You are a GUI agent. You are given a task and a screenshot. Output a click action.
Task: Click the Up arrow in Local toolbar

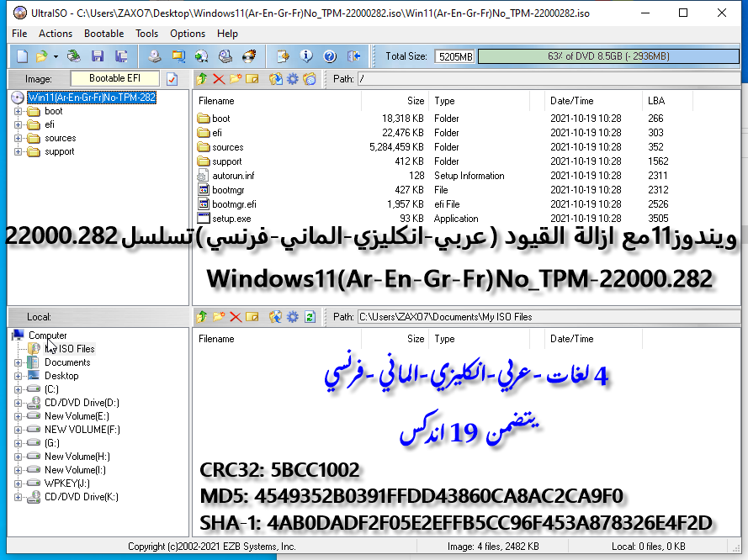[x=202, y=317]
